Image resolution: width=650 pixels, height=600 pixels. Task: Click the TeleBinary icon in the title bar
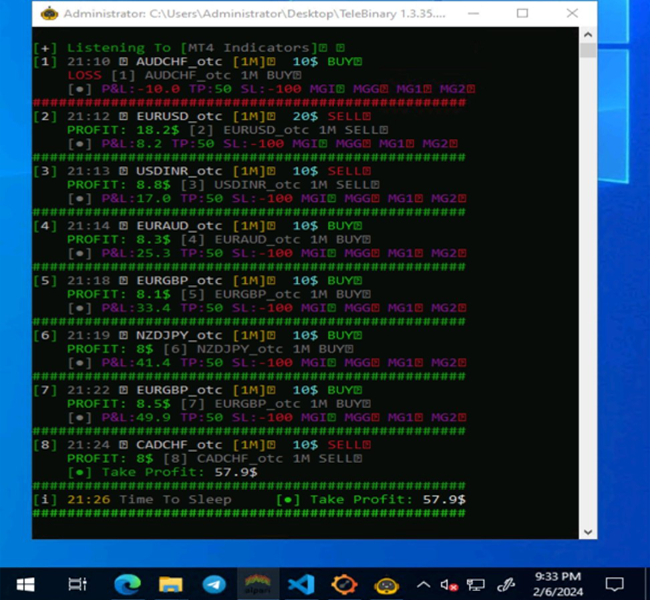point(48,14)
